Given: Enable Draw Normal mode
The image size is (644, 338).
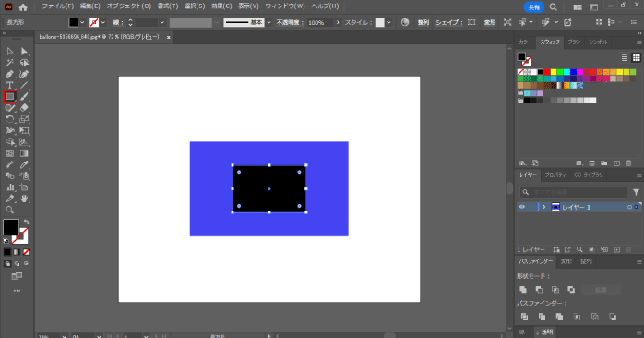Looking at the screenshot, I should coord(7,263).
